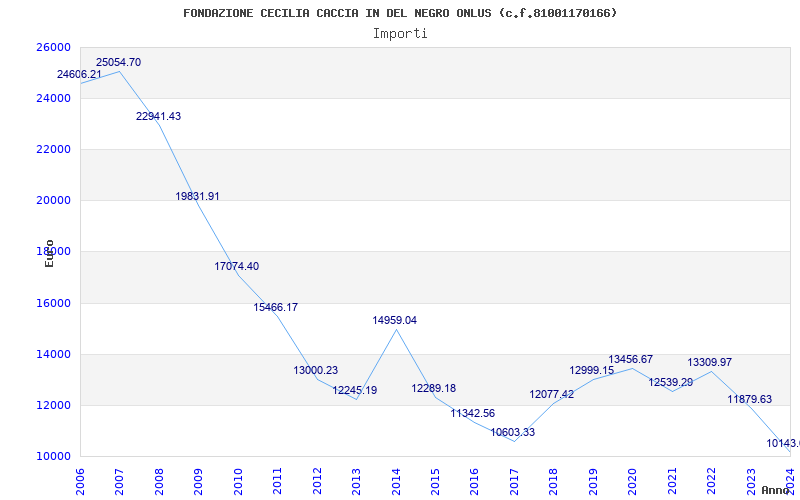Select data label 25054.70
The image size is (800, 500).
118,62
